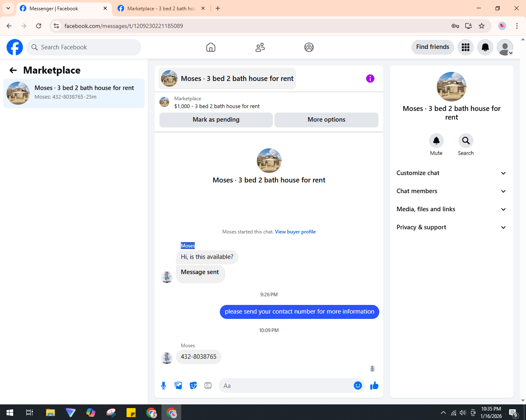
Task: Open File Explorer from taskbar
Action: (50, 413)
